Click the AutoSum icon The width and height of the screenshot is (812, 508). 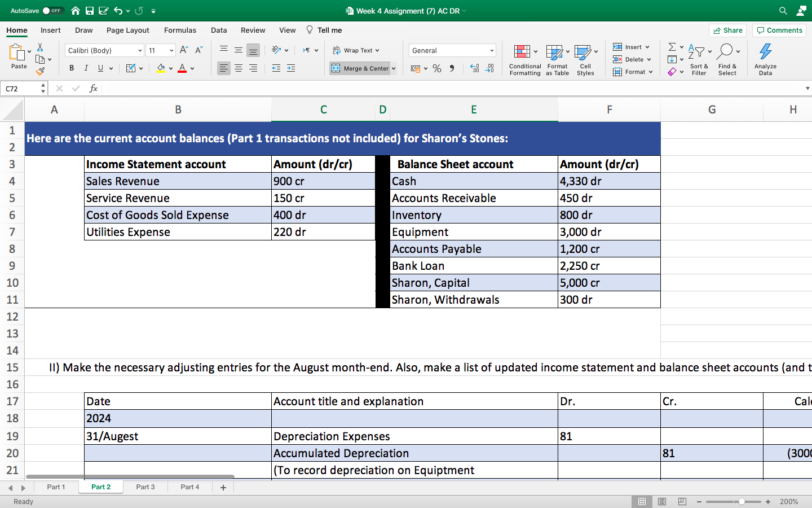[670, 47]
